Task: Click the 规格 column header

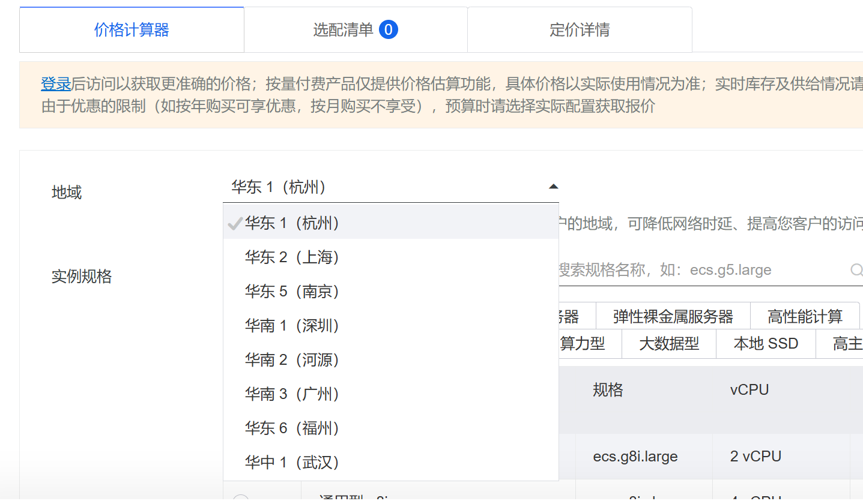Action: [x=608, y=390]
